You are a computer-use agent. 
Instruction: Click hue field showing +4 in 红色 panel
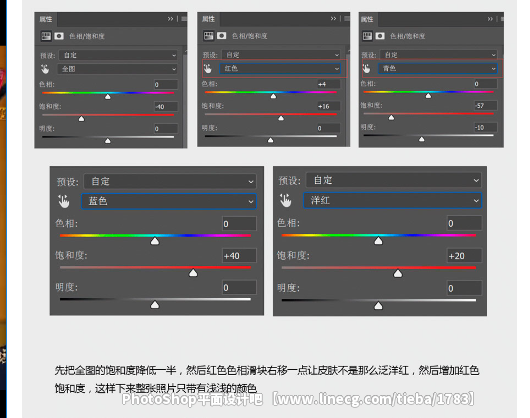pyautogui.click(x=329, y=84)
